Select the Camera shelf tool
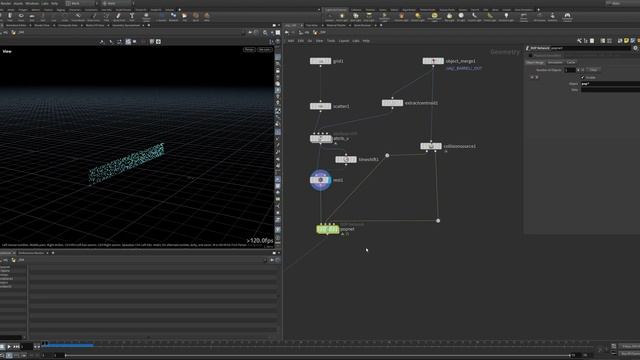 pos(330,16)
